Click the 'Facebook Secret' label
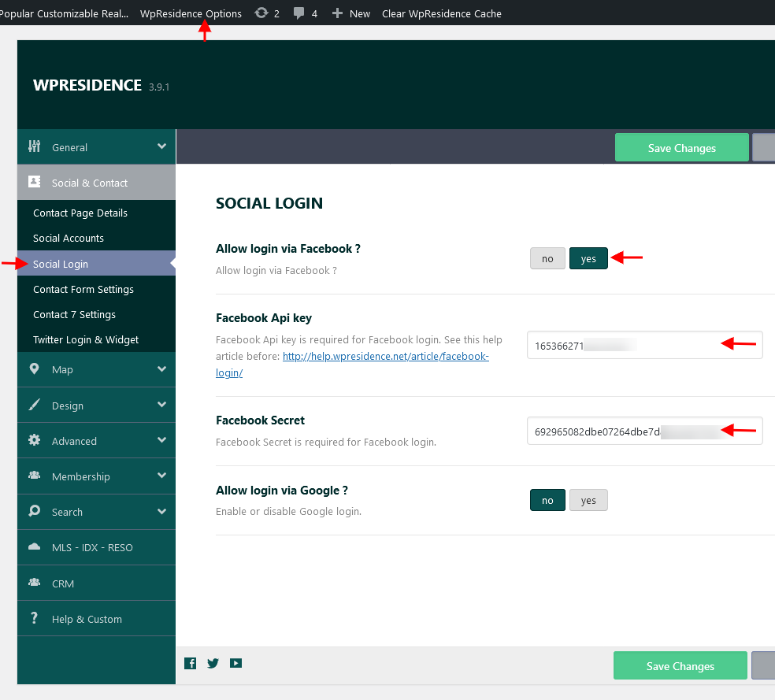This screenshot has width=775, height=700. tap(260, 420)
